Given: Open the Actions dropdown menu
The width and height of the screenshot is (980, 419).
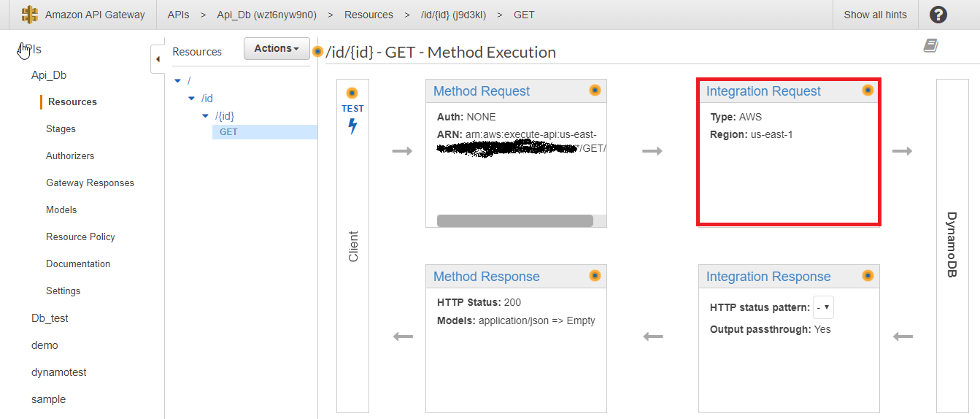Looking at the screenshot, I should tap(277, 49).
